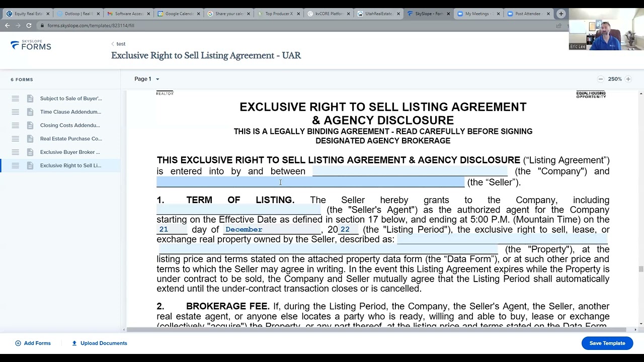Click the scroll-up arrow of document pane
The width and height of the screenshot is (644, 362).
pos(640,94)
